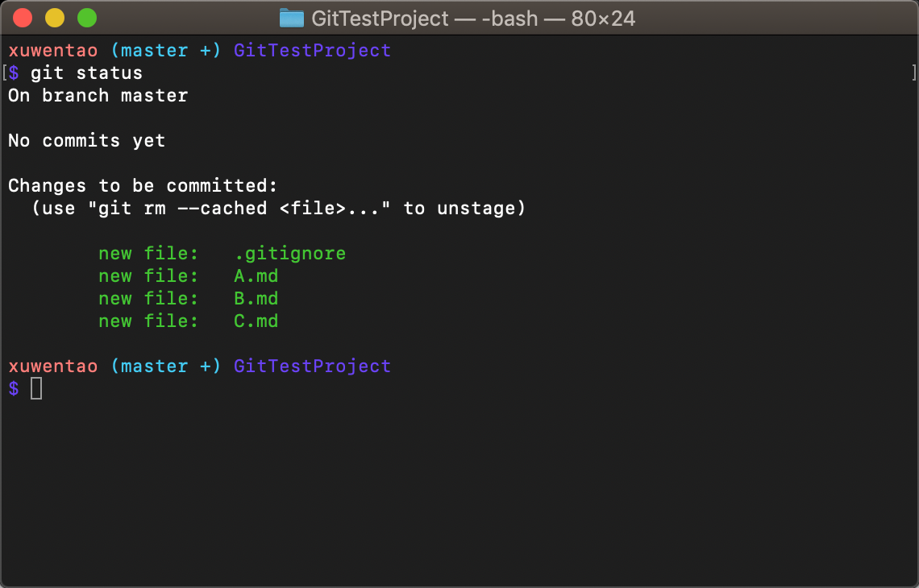Click the '$' symbol before the cursor
Image resolution: width=919 pixels, height=588 pixels.
14,388
